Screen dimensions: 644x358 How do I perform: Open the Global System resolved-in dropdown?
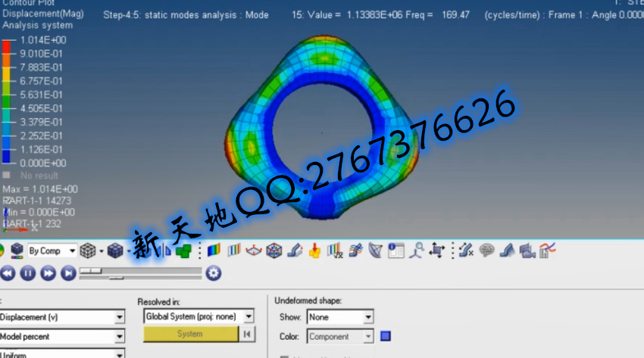coord(249,316)
